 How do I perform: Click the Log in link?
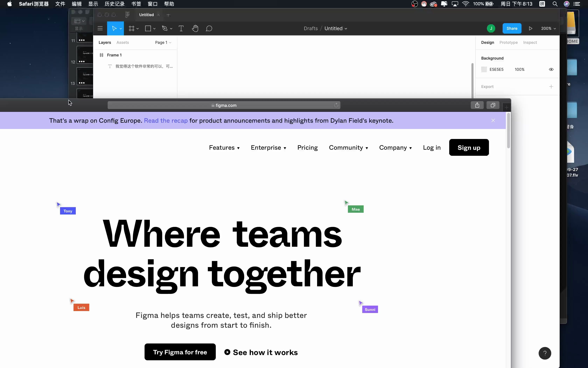(x=432, y=148)
